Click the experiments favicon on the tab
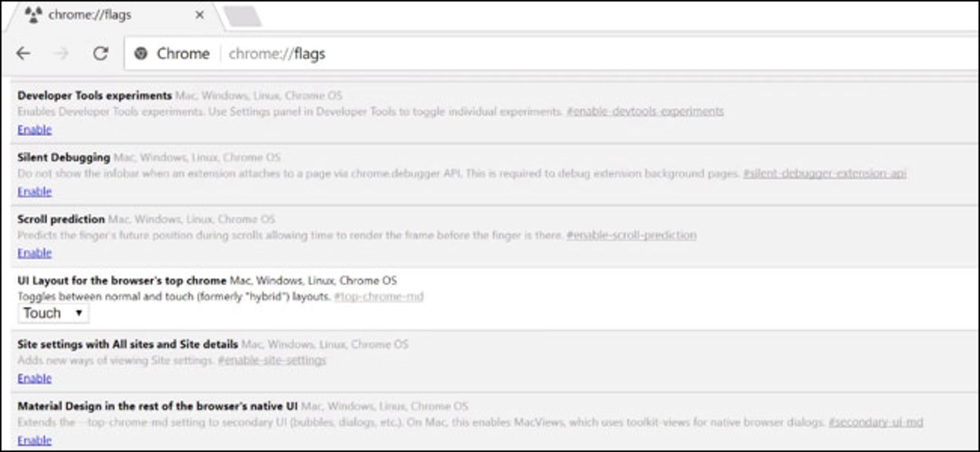 click(34, 14)
